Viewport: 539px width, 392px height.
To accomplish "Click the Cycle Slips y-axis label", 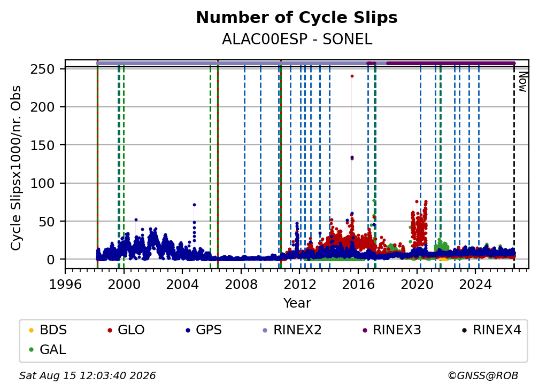I will (16, 168).
